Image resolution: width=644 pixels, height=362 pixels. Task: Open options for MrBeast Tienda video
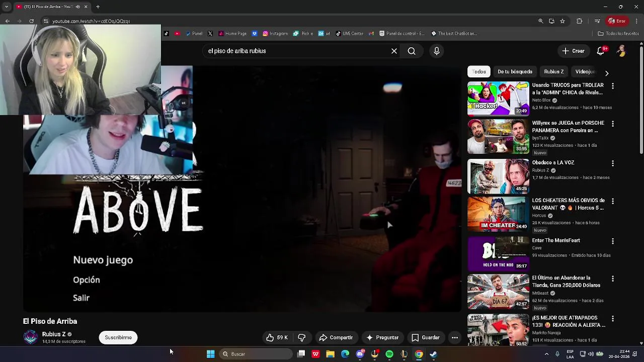click(613, 279)
